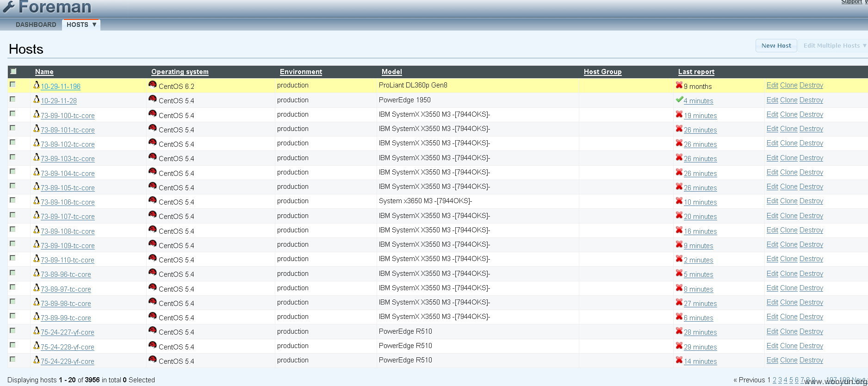The width and height of the screenshot is (868, 386).
Task: Tick checkbox for host 73-89-107-tc-core
Action: (12, 215)
